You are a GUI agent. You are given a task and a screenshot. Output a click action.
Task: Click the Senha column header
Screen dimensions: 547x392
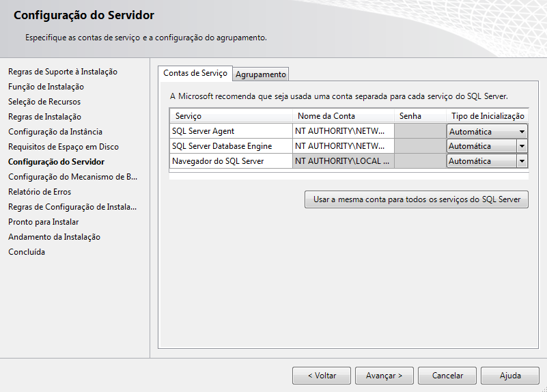pos(421,116)
